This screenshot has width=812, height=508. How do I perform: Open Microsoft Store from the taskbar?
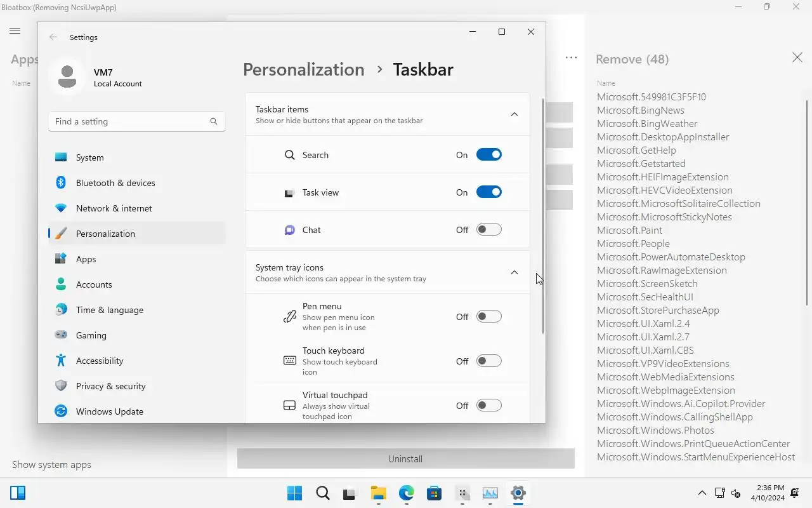434,493
